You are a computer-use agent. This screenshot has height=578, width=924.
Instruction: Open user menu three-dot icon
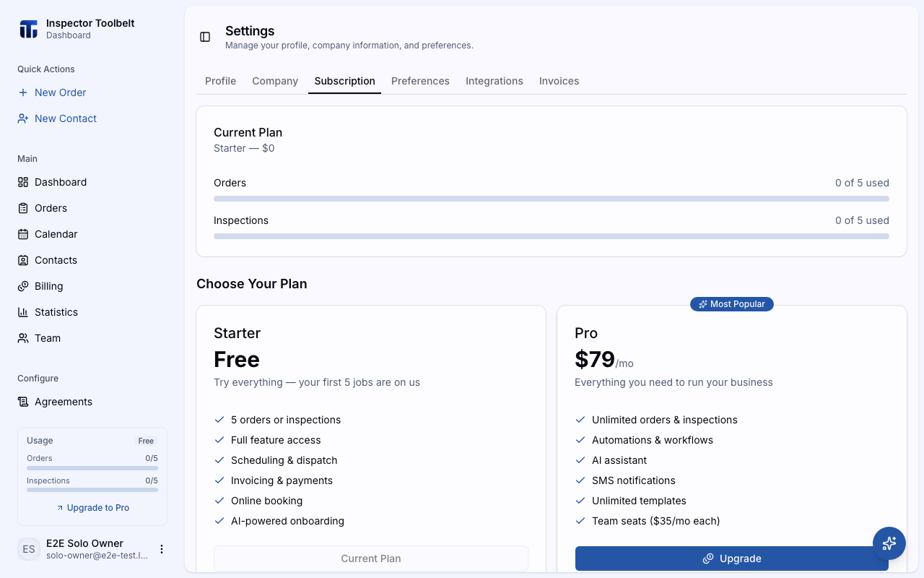click(162, 549)
